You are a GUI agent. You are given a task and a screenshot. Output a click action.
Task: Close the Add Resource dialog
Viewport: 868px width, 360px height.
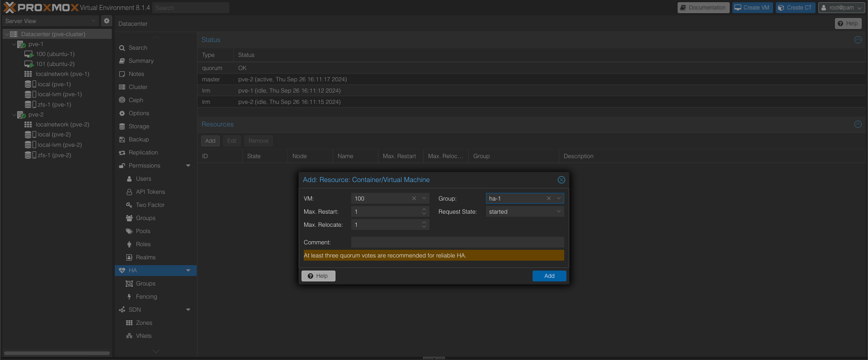pyautogui.click(x=561, y=180)
